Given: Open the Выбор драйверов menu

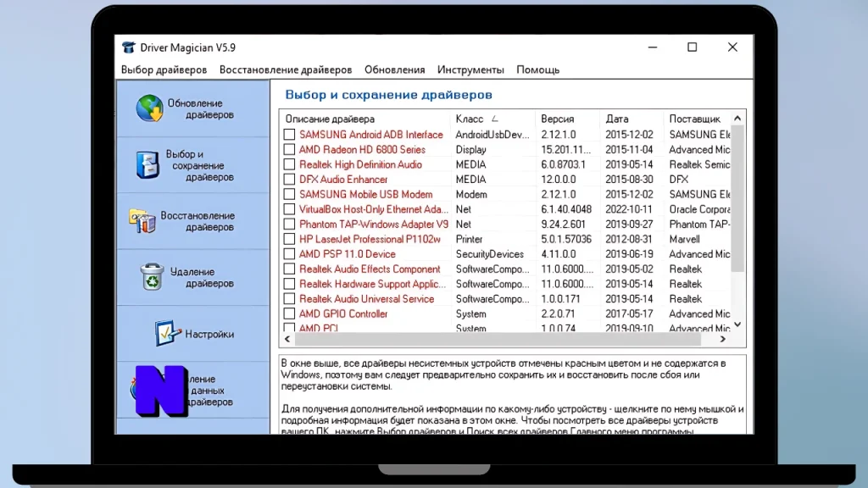Looking at the screenshot, I should tap(164, 69).
